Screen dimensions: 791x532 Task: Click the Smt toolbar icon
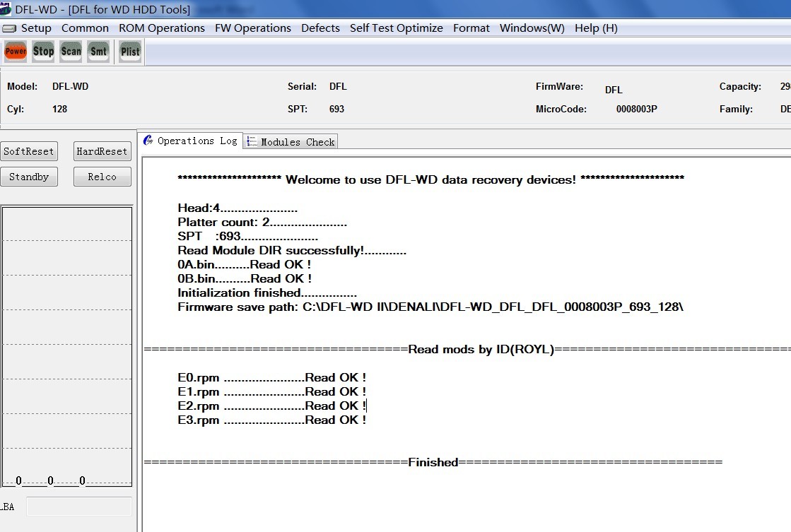[98, 52]
